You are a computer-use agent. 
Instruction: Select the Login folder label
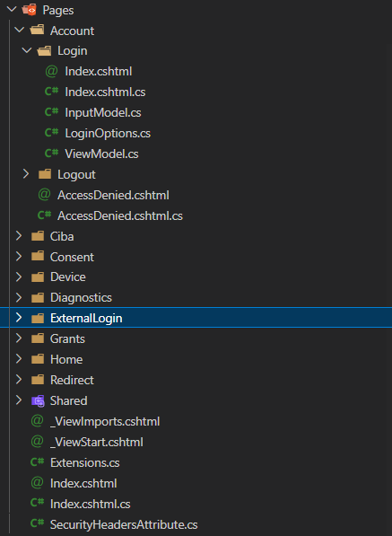click(x=73, y=51)
